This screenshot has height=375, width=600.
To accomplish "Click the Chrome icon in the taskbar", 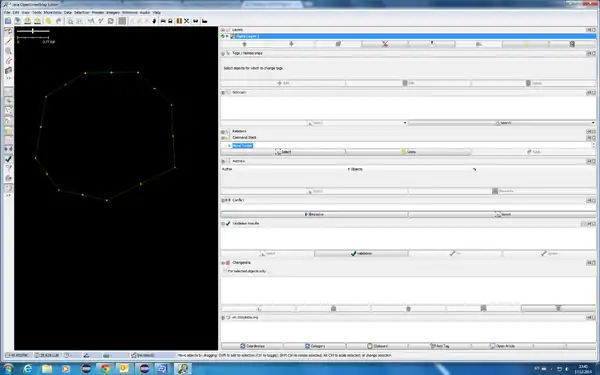I will point(105,368).
